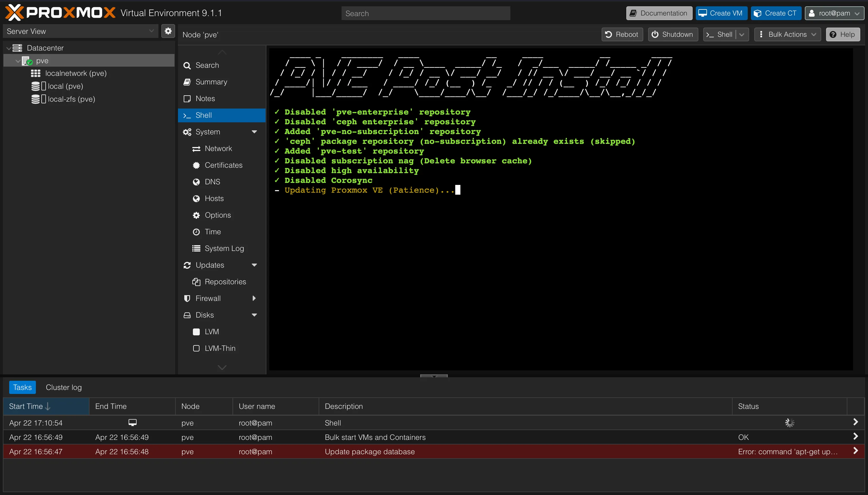Switch to the Cluster log tab
The height and width of the screenshot is (495, 868).
click(x=63, y=387)
